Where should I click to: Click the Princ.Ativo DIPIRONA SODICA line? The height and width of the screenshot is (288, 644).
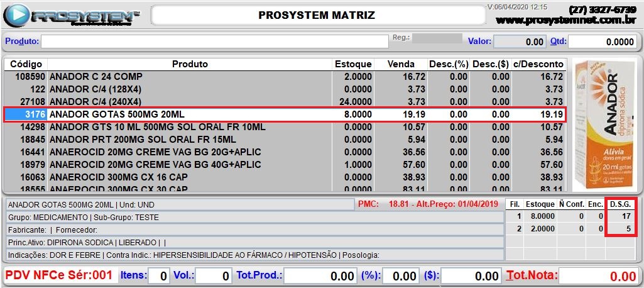coord(254,243)
